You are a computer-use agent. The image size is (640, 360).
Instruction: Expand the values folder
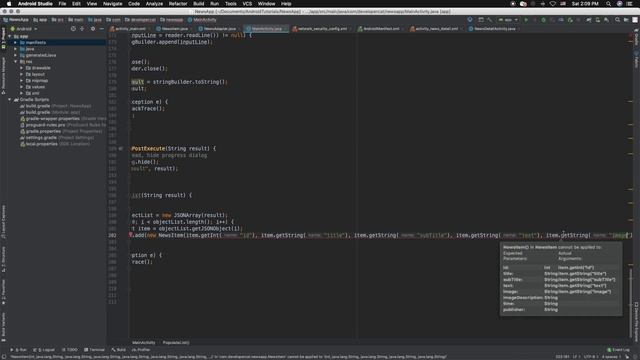pyautogui.click(x=21, y=87)
